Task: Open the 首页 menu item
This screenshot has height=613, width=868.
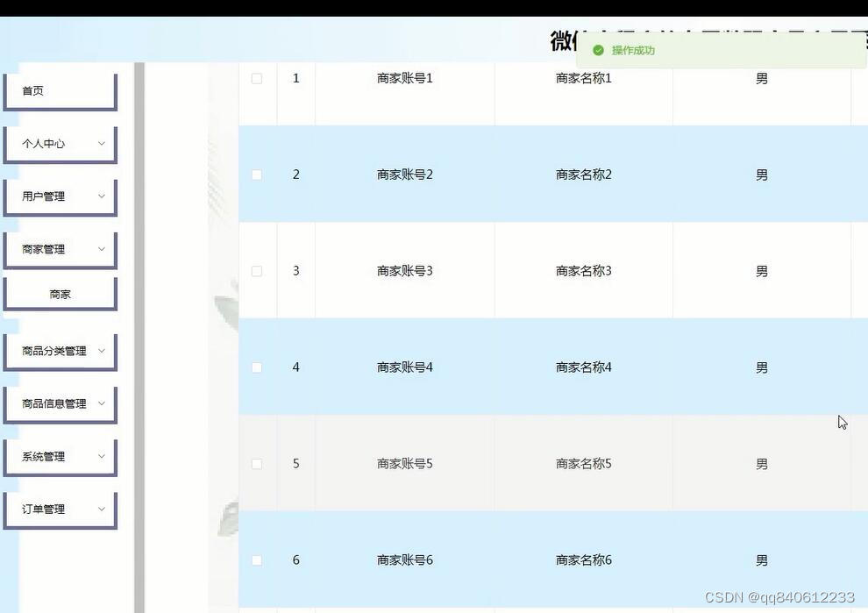Action: (60, 91)
